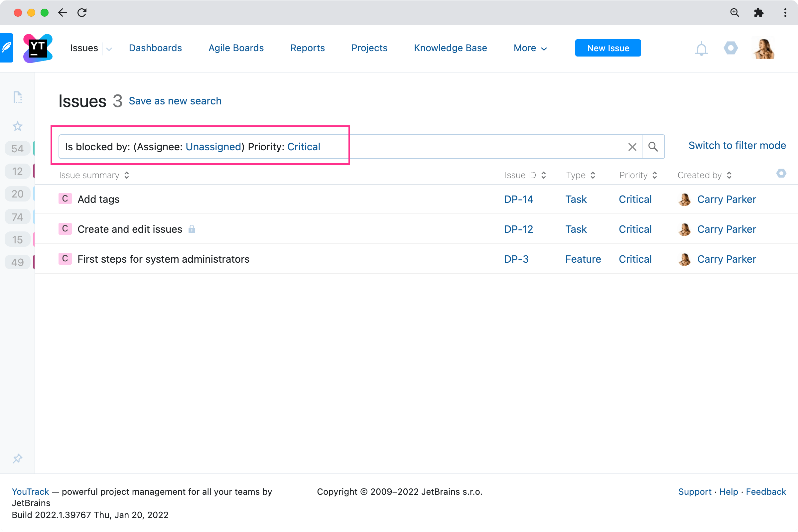
Task: Open the settings gear in the top header
Action: click(731, 48)
